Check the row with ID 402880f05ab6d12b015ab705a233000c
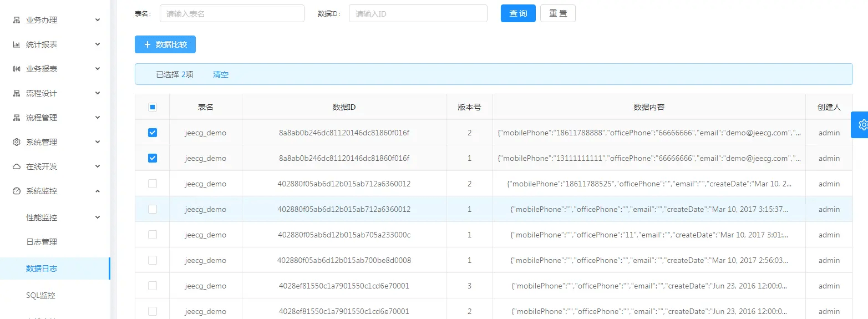The height and width of the screenshot is (319, 868). pyautogui.click(x=153, y=235)
